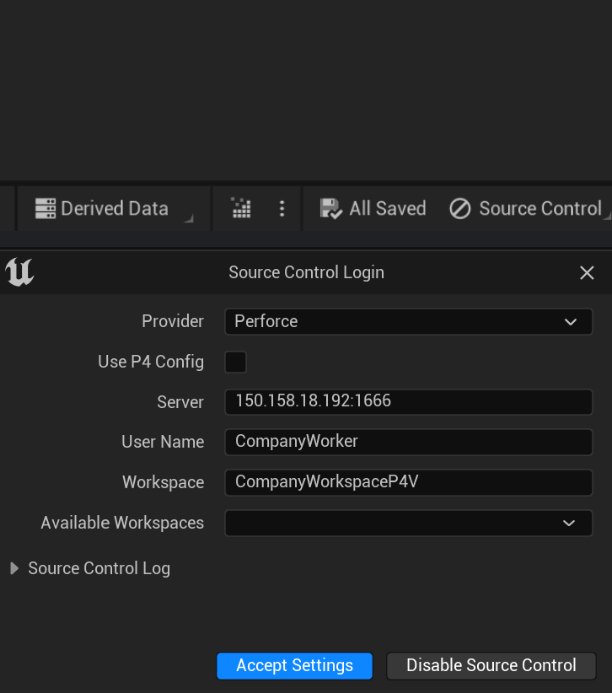Click the Accept Settings button
This screenshot has height=693, width=612.
(294, 666)
